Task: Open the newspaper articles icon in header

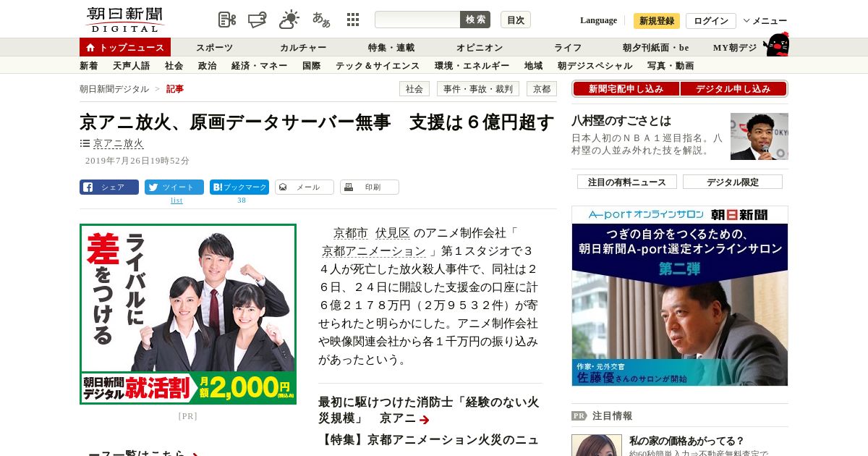Action: tap(227, 20)
